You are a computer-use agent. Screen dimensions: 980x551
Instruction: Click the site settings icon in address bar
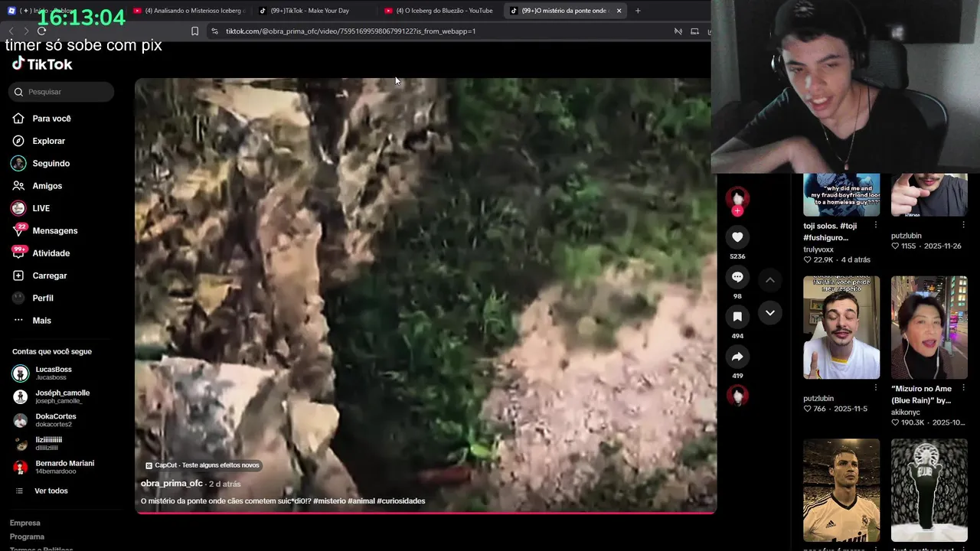(214, 31)
